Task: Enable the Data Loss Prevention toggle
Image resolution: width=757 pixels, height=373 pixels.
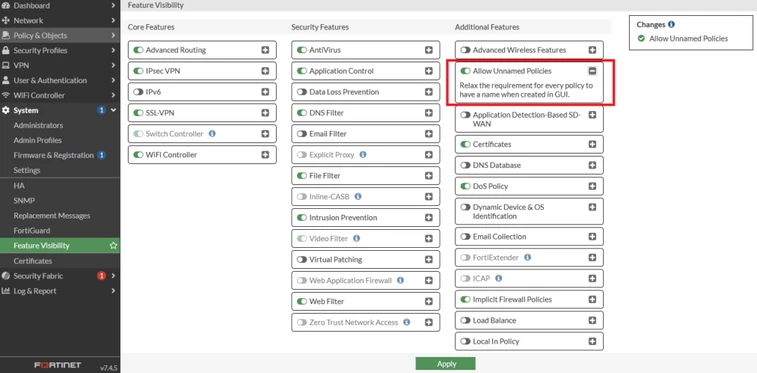Action: pos(302,92)
